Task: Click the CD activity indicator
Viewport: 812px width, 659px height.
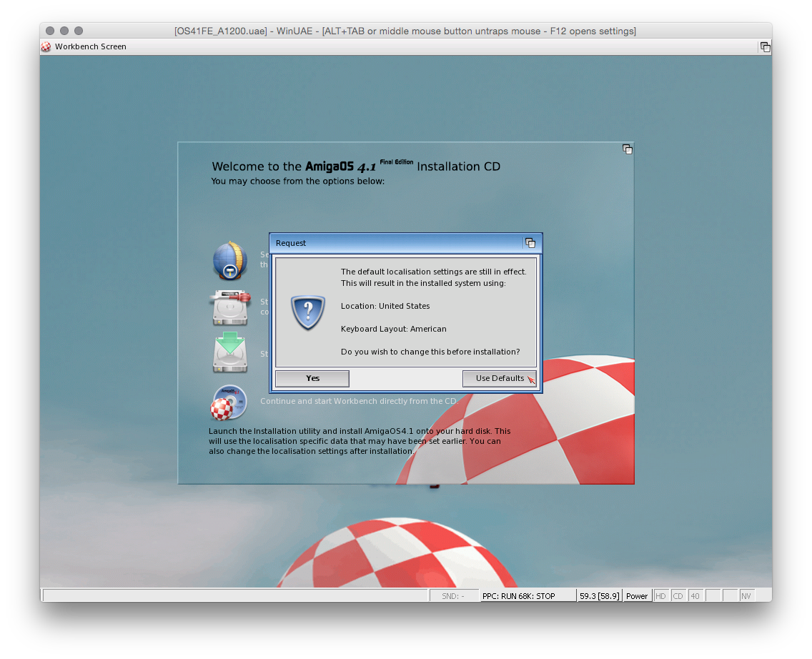Action: click(x=678, y=596)
